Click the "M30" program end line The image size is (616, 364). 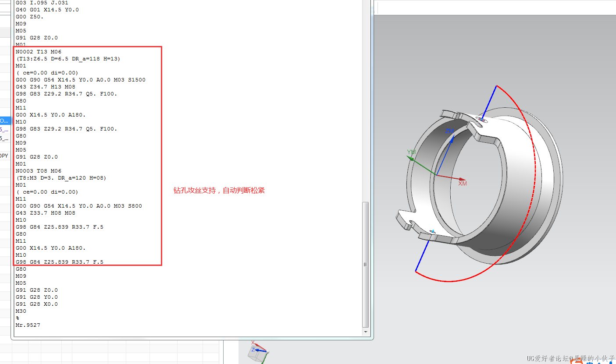pyautogui.click(x=21, y=311)
